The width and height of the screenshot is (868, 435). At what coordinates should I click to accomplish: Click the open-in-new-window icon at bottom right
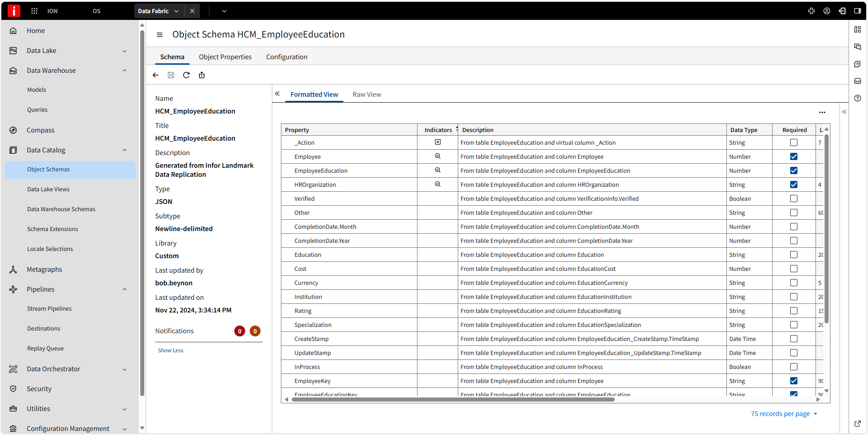tap(858, 424)
